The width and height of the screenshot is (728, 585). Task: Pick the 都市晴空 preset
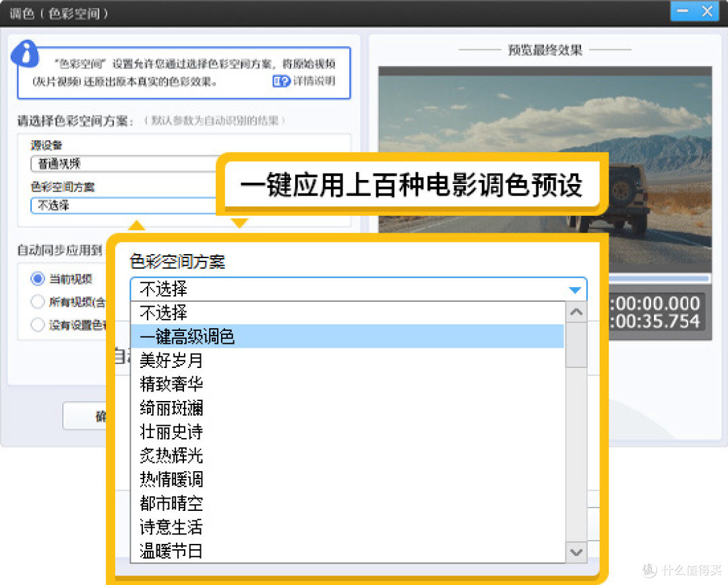(x=347, y=503)
